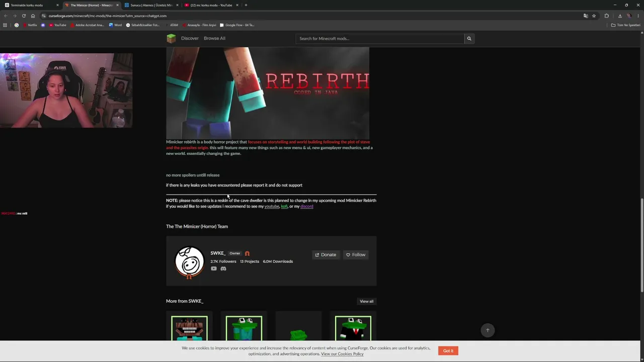Open site information icon in address bar
Viewport: 644px width, 362px height.
[44, 16]
